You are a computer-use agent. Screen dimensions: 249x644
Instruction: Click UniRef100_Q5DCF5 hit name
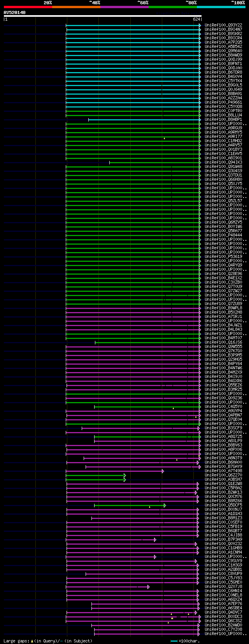click(223, 505)
